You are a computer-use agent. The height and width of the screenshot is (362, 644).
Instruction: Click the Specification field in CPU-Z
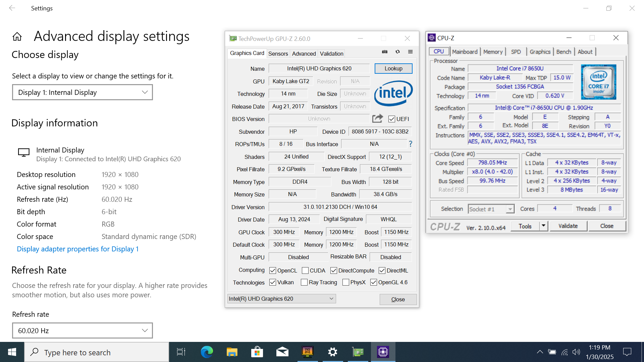[x=544, y=108]
